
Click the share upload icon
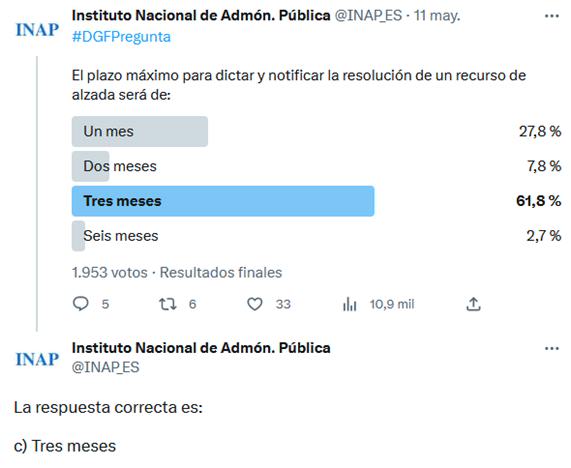click(473, 304)
